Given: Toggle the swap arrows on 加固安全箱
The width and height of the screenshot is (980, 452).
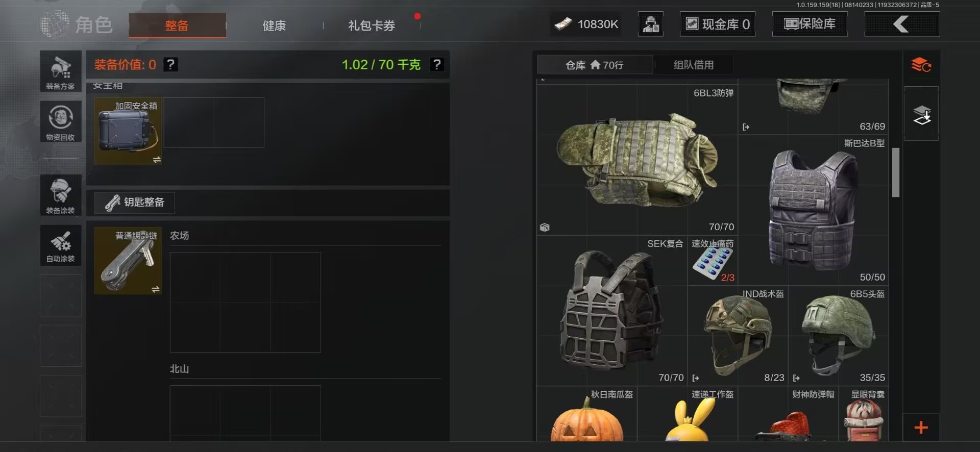Looking at the screenshot, I should point(156,160).
